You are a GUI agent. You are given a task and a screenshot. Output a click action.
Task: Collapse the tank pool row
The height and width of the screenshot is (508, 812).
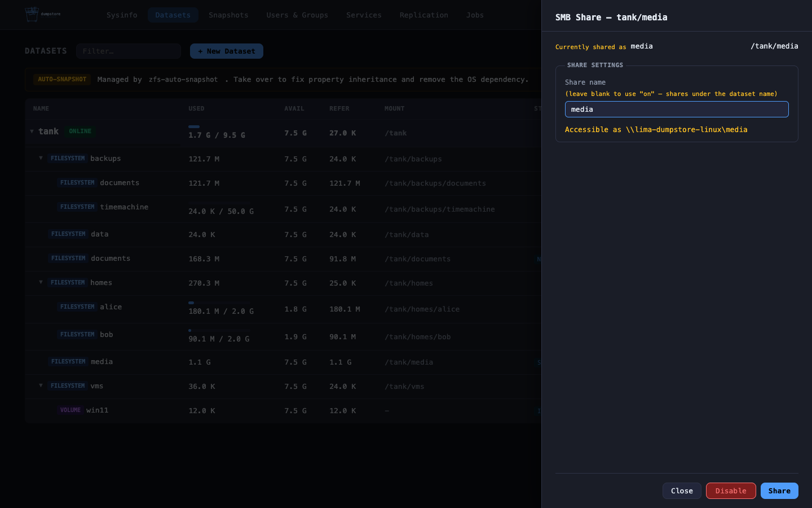coord(32,132)
